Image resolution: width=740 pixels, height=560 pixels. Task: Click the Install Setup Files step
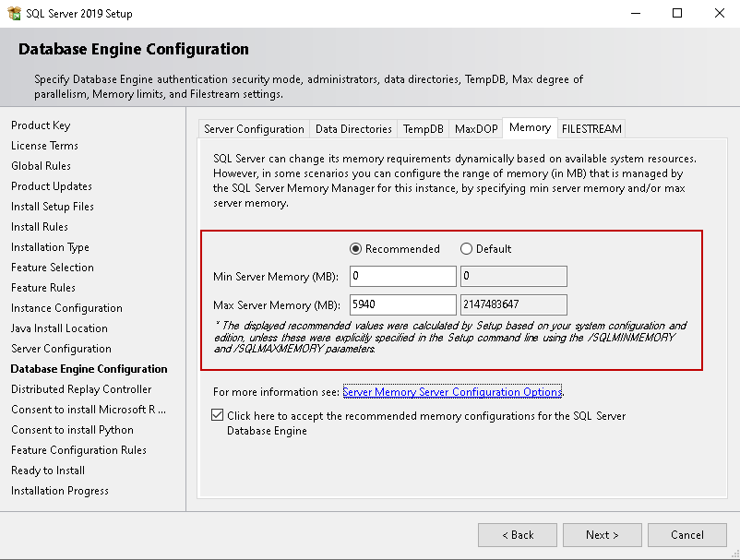point(53,206)
